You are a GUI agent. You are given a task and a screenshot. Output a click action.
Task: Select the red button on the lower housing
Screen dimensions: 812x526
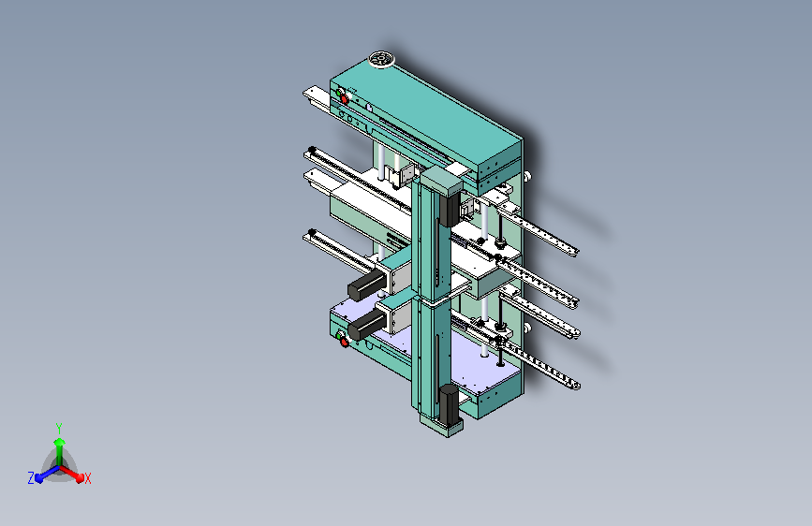pyautogui.click(x=345, y=342)
